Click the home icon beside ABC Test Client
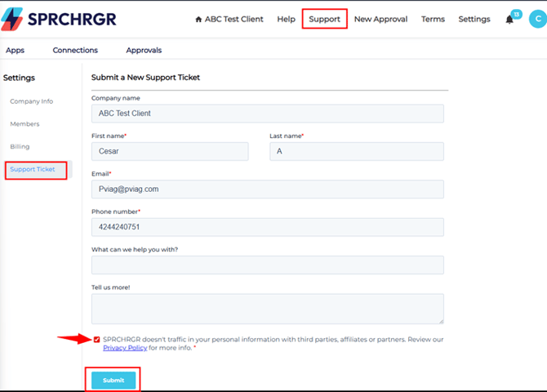 pyautogui.click(x=198, y=20)
